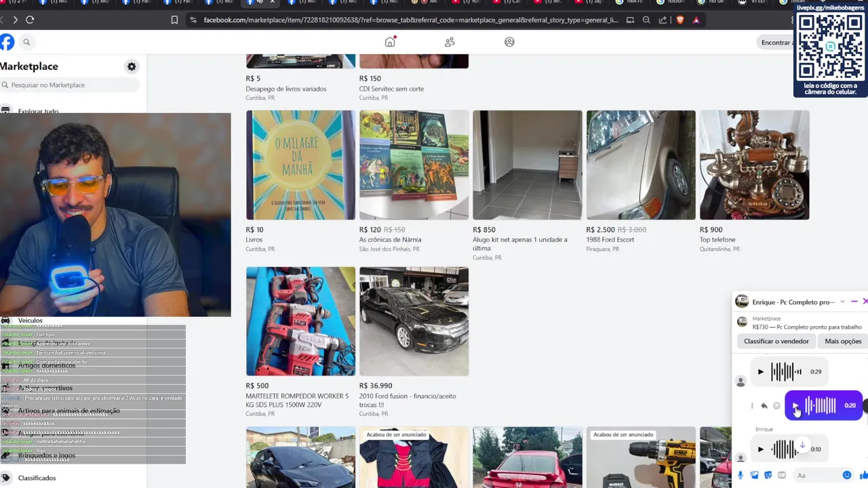Open the Friends icon in top nav
Image resolution: width=868 pixels, height=488 pixels.
pyautogui.click(x=450, y=42)
